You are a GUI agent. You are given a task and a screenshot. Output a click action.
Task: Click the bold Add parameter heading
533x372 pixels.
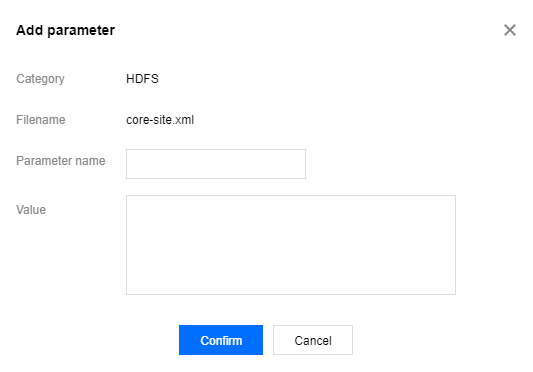(x=66, y=30)
